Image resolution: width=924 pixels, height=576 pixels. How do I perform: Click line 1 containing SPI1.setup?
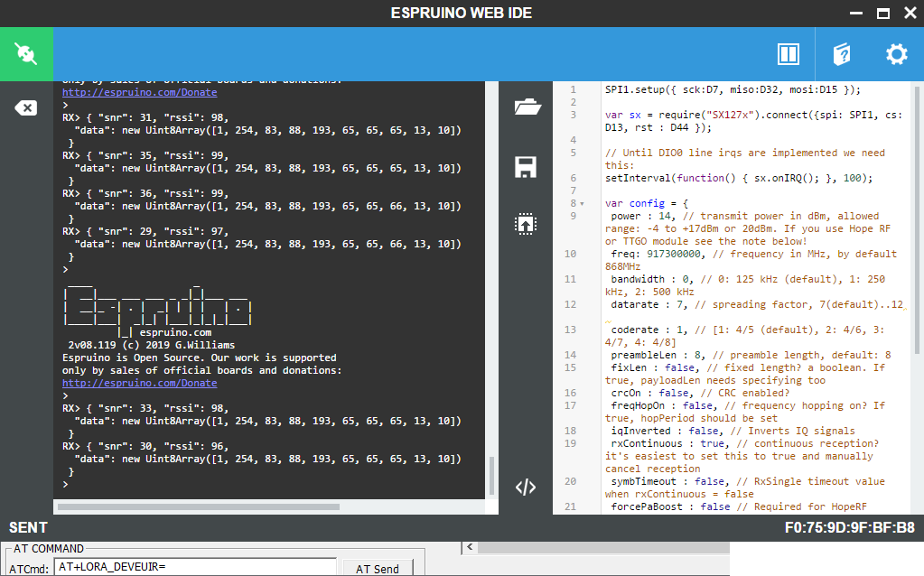point(733,90)
